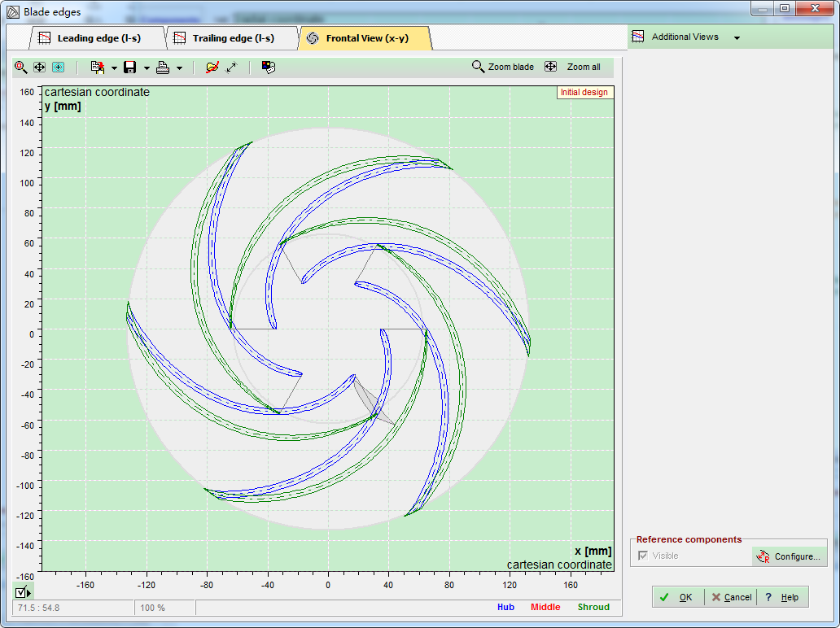Click the Additional Views header label
Viewport: 840px width, 628px height.
click(x=685, y=37)
